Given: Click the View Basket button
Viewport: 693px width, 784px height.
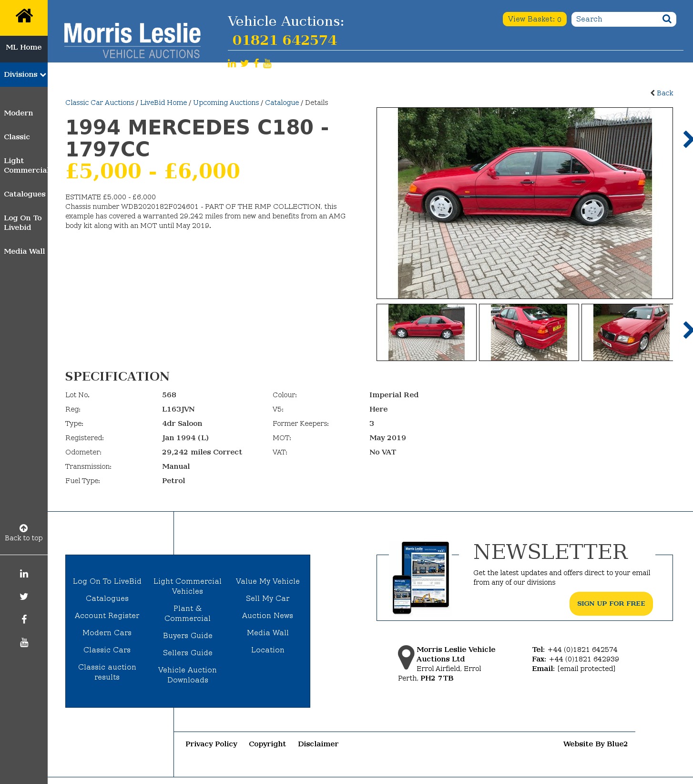Looking at the screenshot, I should pyautogui.click(x=535, y=19).
